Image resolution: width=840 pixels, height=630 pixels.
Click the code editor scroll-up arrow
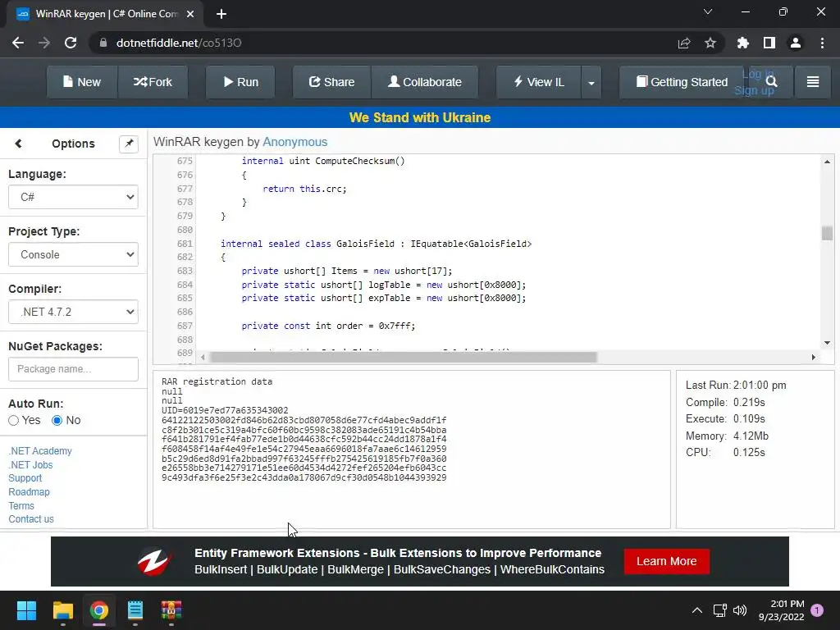[827, 162]
